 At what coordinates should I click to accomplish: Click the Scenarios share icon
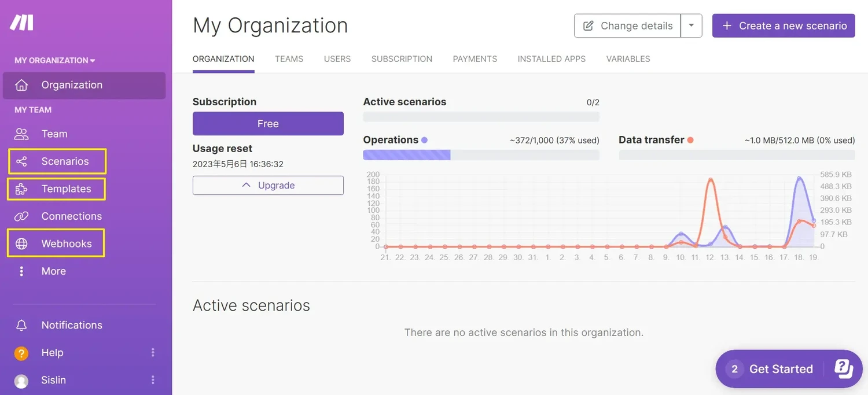[x=21, y=161]
